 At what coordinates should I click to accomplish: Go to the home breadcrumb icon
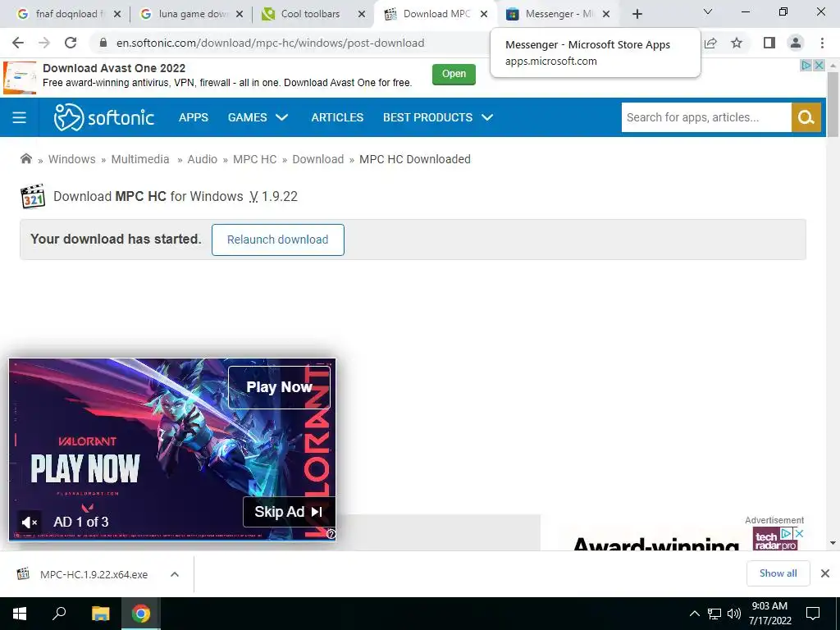click(x=25, y=158)
